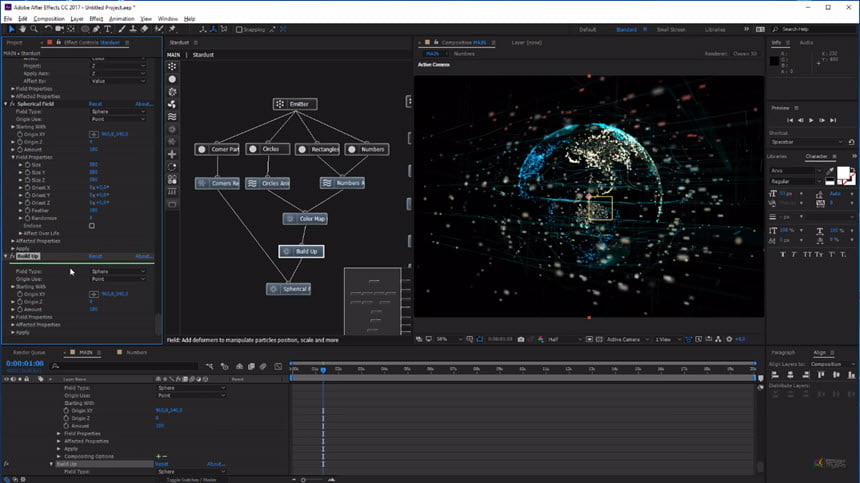Open the Composition menu
This screenshot has height=483, width=860.
pyautogui.click(x=49, y=19)
